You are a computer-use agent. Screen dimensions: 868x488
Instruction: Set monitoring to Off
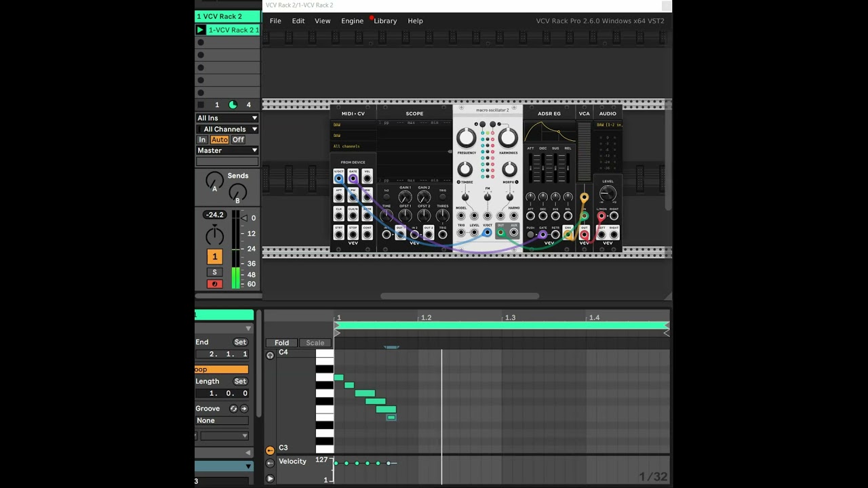tap(238, 140)
